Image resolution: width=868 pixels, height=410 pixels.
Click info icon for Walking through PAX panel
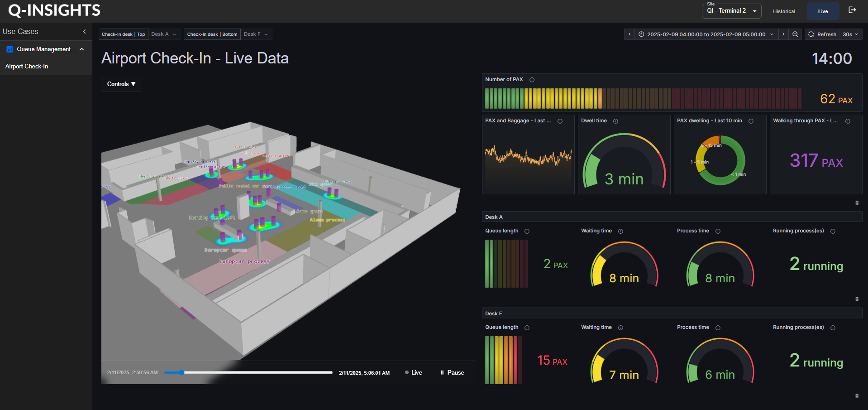pos(848,121)
